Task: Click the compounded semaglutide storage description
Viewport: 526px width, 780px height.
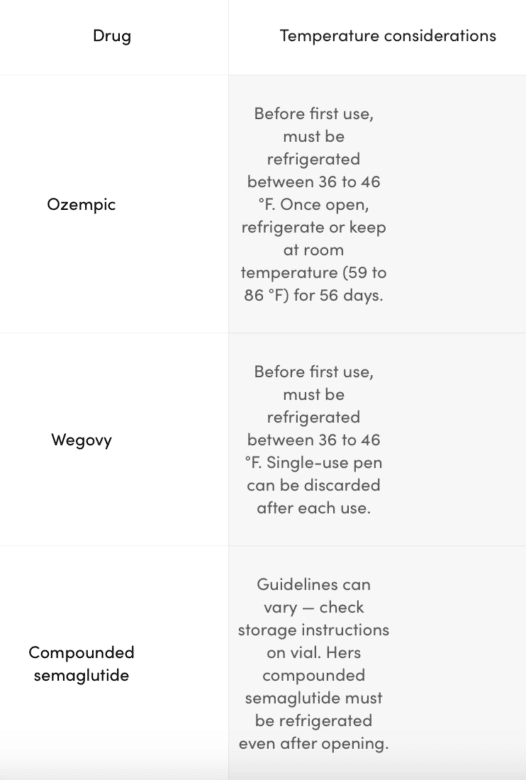Action: (x=314, y=664)
